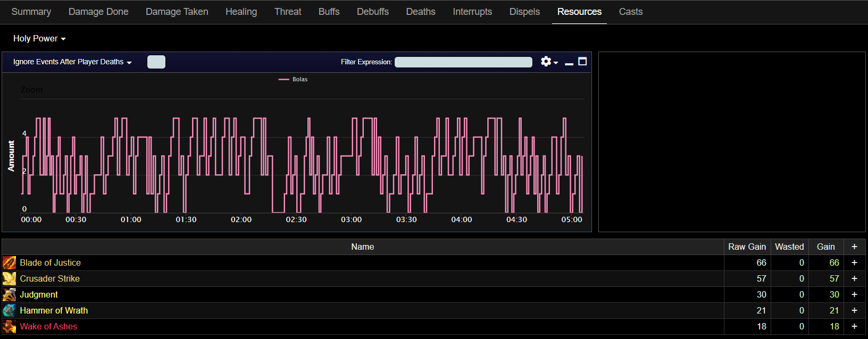Screen dimensions: 868x339
Task: Click the Blade of Justice spell icon
Action: coord(9,262)
